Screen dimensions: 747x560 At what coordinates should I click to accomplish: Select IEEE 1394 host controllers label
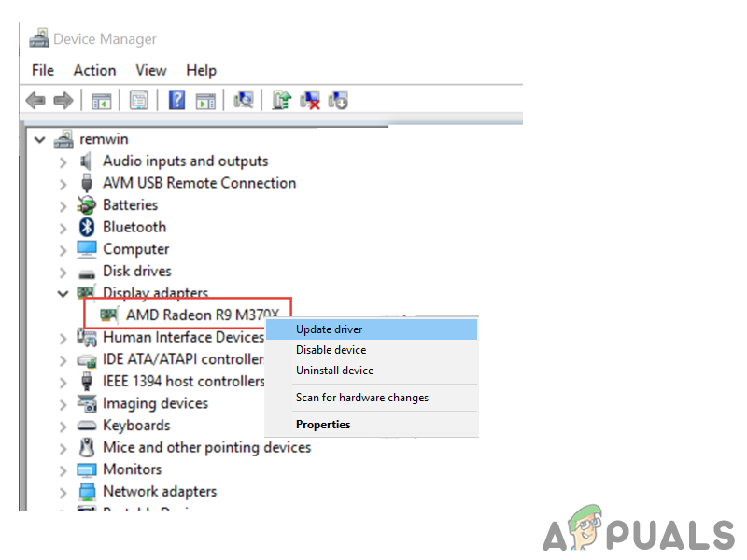(184, 382)
